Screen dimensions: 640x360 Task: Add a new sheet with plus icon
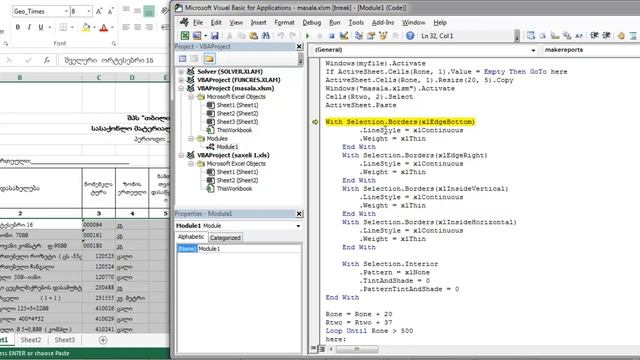(103, 340)
